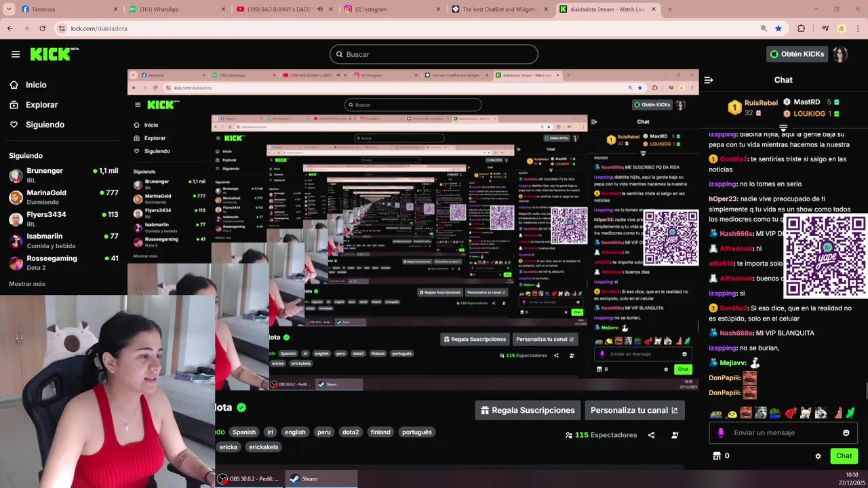
Task: Click Regala Suscripciones button
Action: pyautogui.click(x=528, y=410)
